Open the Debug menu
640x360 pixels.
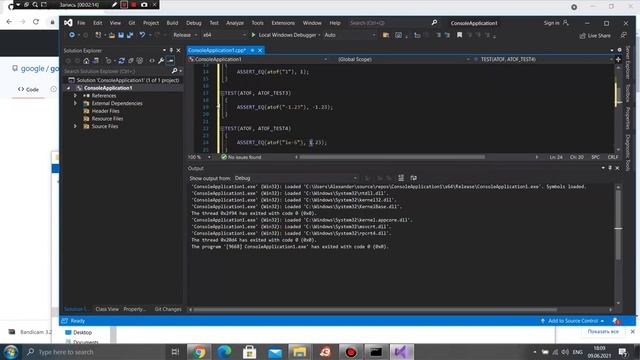194,23
